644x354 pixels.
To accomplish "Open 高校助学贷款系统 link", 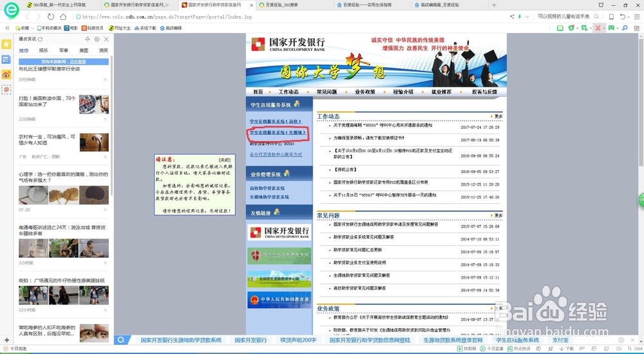I will point(267,188).
